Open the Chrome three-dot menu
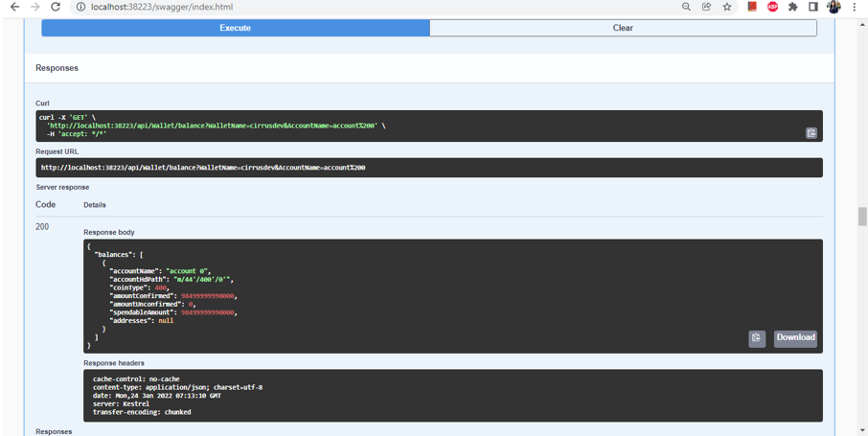Viewport: 868px width, 436px height. [x=856, y=7]
